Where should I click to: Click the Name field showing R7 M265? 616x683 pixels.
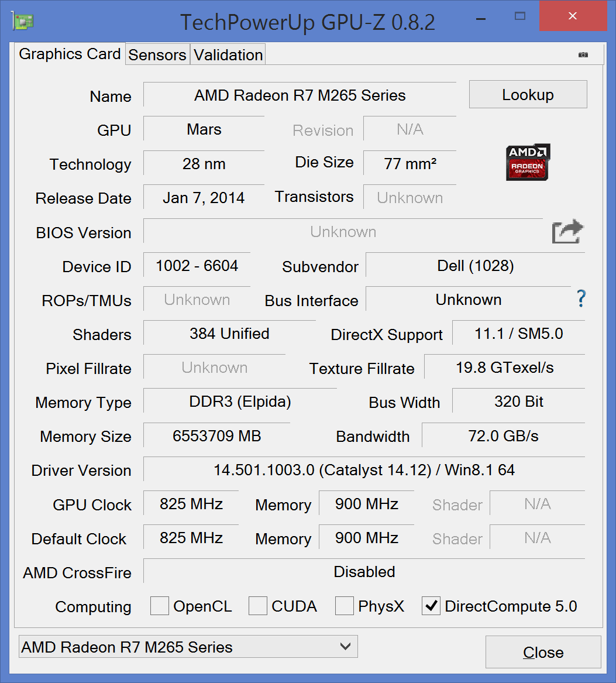coord(300,95)
